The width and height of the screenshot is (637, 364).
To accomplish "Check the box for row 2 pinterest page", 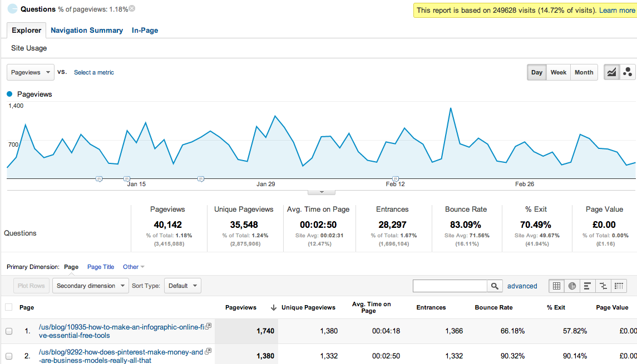I will tap(9, 356).
